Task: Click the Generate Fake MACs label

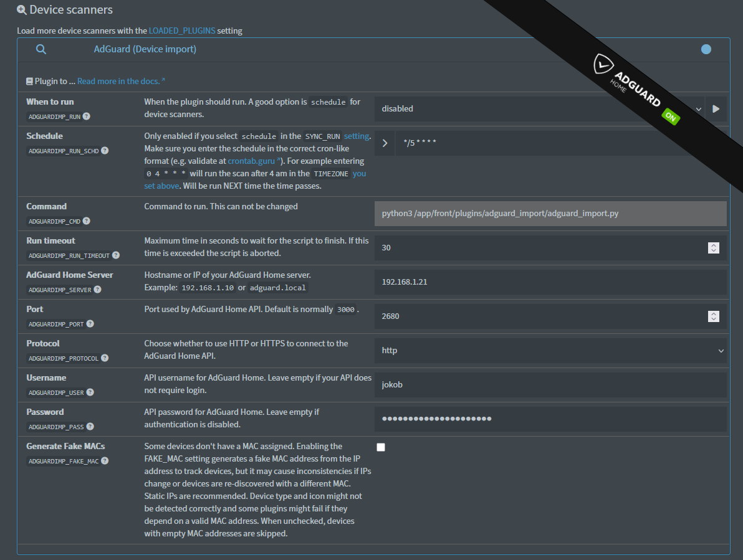Action: click(x=65, y=446)
